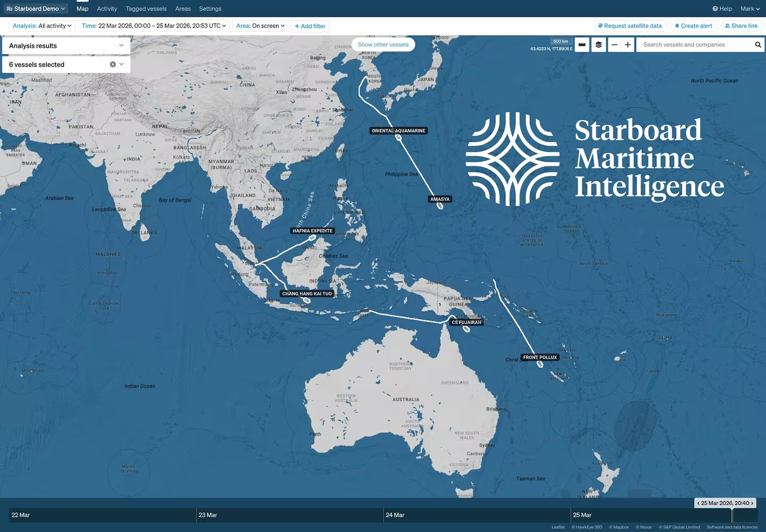Image resolution: width=766 pixels, height=532 pixels.
Task: Jump to 23 Mar on the timeline
Action: tap(208, 515)
